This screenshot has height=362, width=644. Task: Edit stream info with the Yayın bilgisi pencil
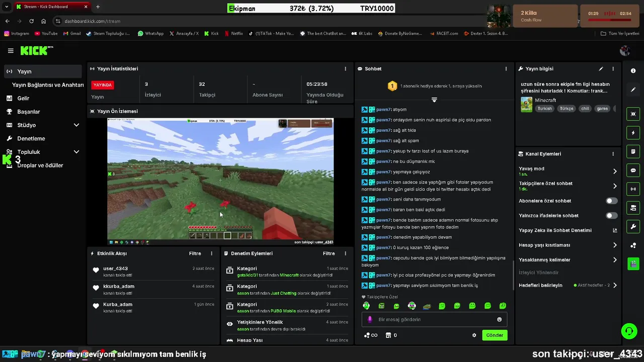click(601, 68)
